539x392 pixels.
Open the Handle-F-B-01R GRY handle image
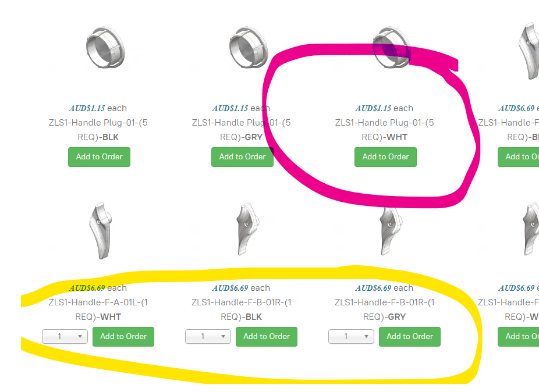tap(391, 229)
